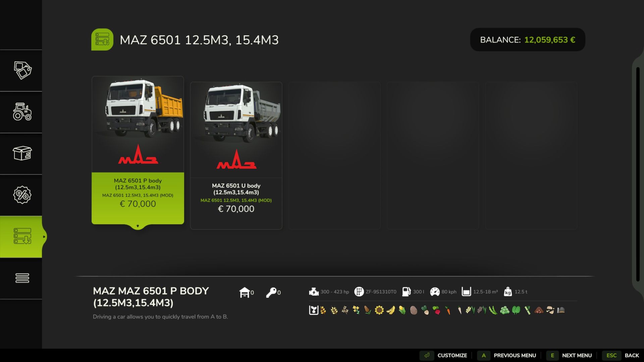Click the spinach leaves icon
This screenshot has height=362, width=644.
click(516, 310)
